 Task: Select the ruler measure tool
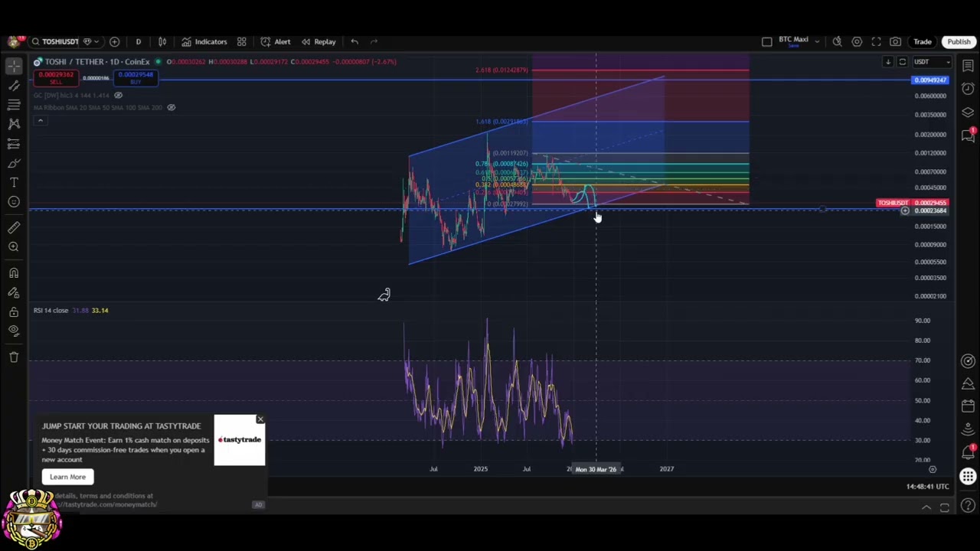click(14, 227)
